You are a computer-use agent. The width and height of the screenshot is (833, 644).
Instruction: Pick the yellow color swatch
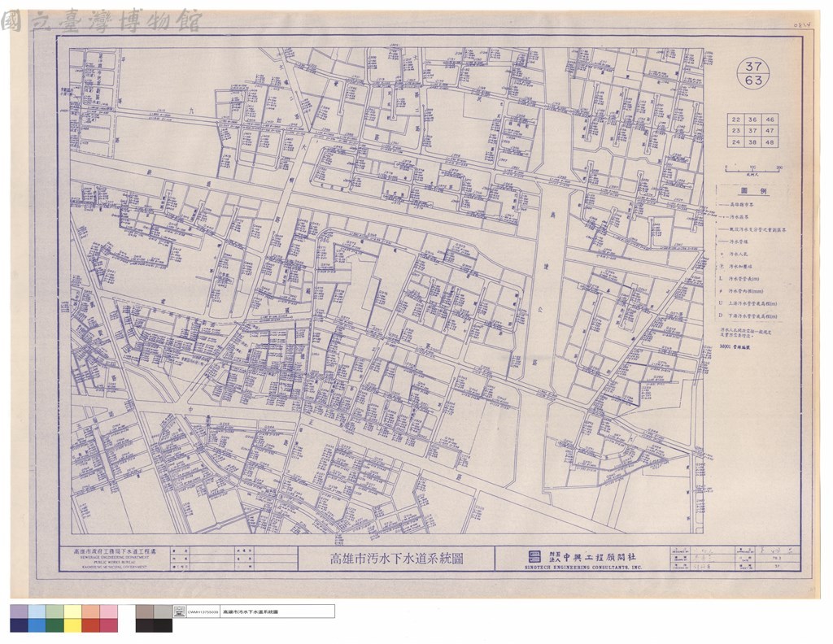pyautogui.click(x=72, y=625)
